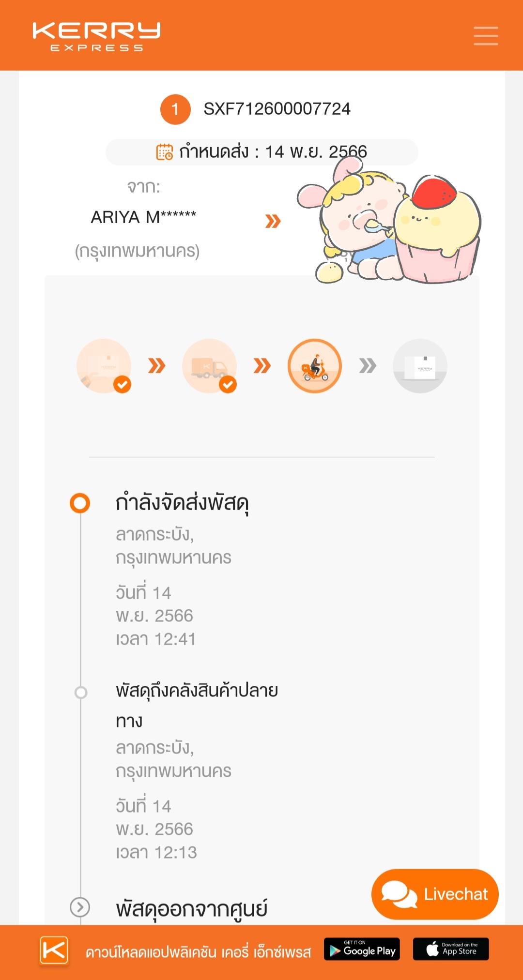This screenshot has width=523, height=980.
Task: Tap the Kerry K app icon
Action: coord(54,950)
